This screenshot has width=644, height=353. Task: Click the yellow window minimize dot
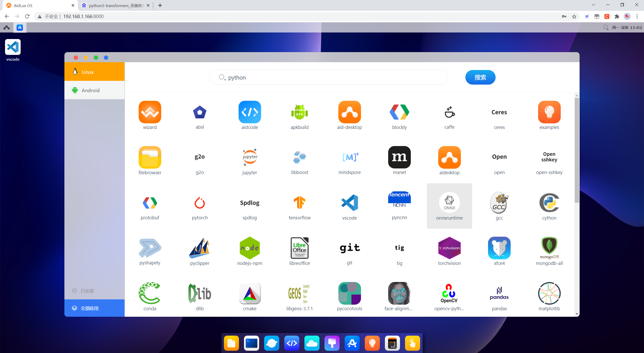tap(86, 58)
